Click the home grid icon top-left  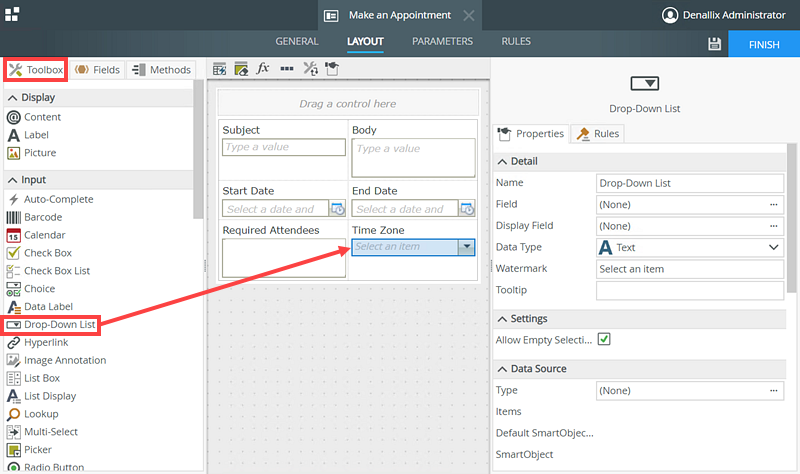(12, 14)
